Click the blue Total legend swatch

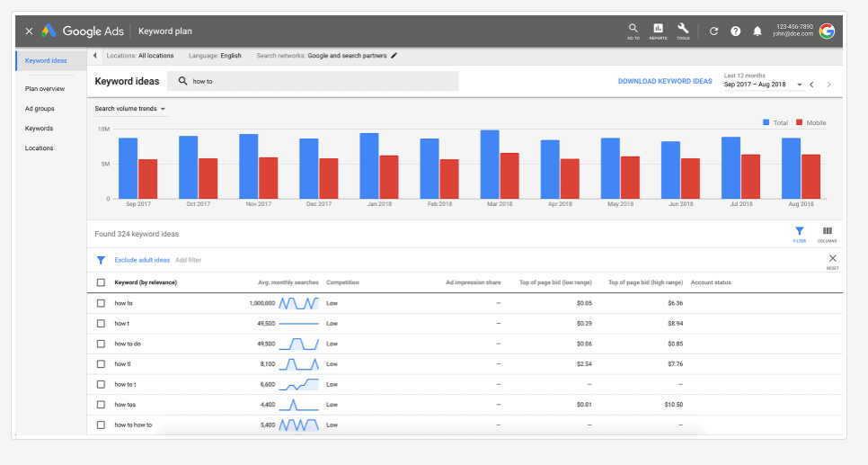tap(766, 122)
